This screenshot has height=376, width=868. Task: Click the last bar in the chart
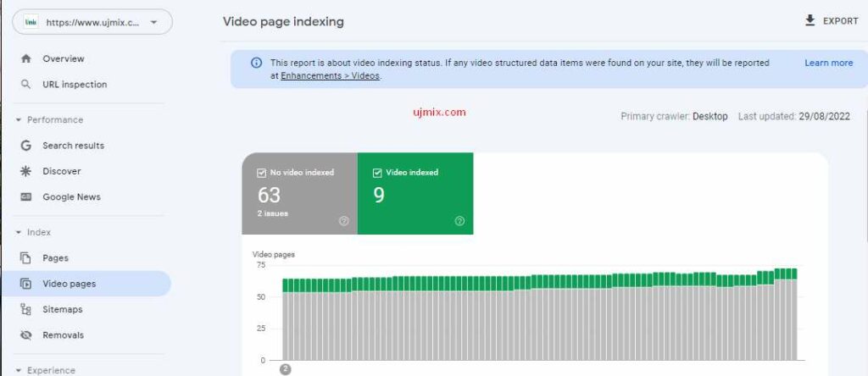793,314
